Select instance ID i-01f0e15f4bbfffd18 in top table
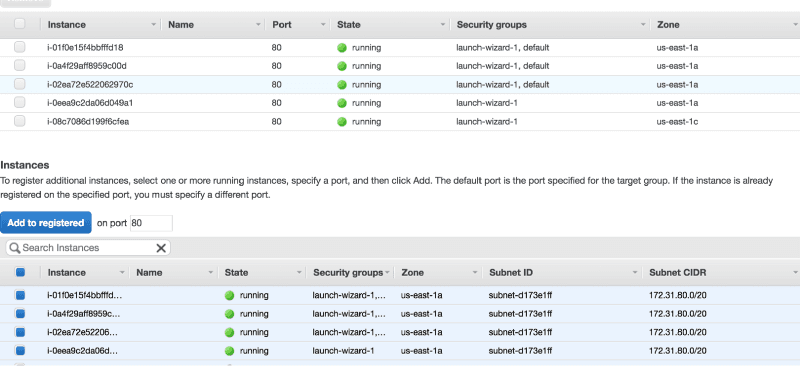Screen dimensions: 800x370 85,47
